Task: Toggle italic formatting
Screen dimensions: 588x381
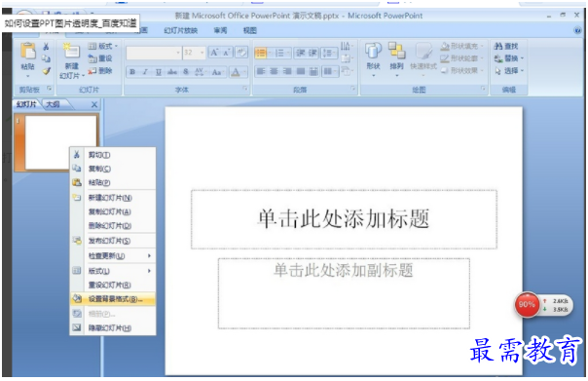Action: coord(145,72)
